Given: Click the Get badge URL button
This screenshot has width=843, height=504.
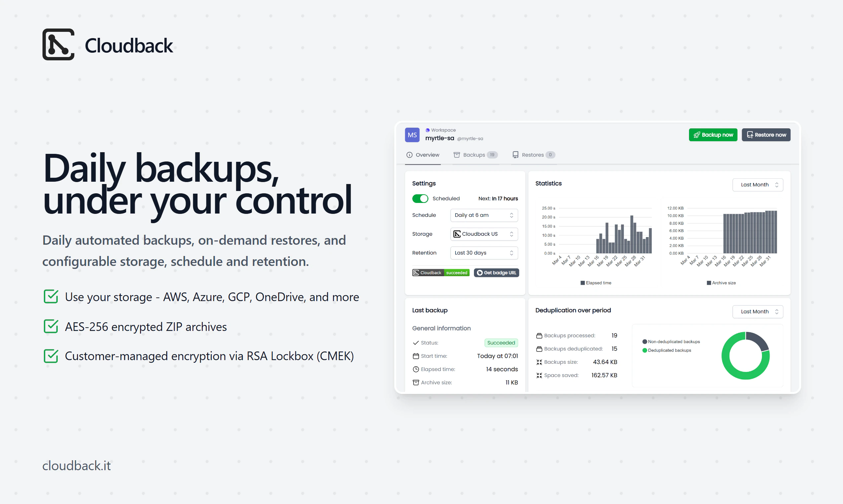Looking at the screenshot, I should click(496, 273).
